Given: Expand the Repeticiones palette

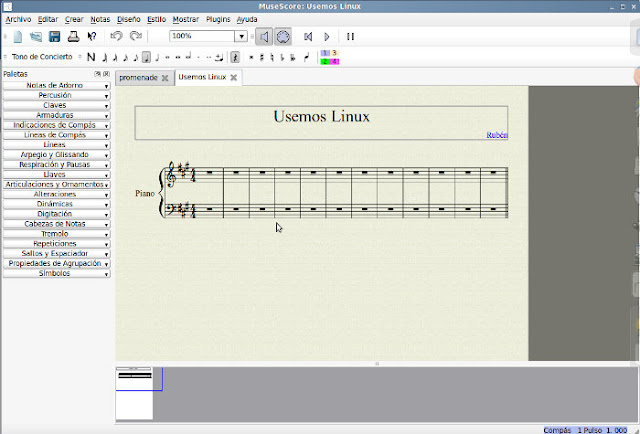Looking at the screenshot, I should tap(56, 244).
